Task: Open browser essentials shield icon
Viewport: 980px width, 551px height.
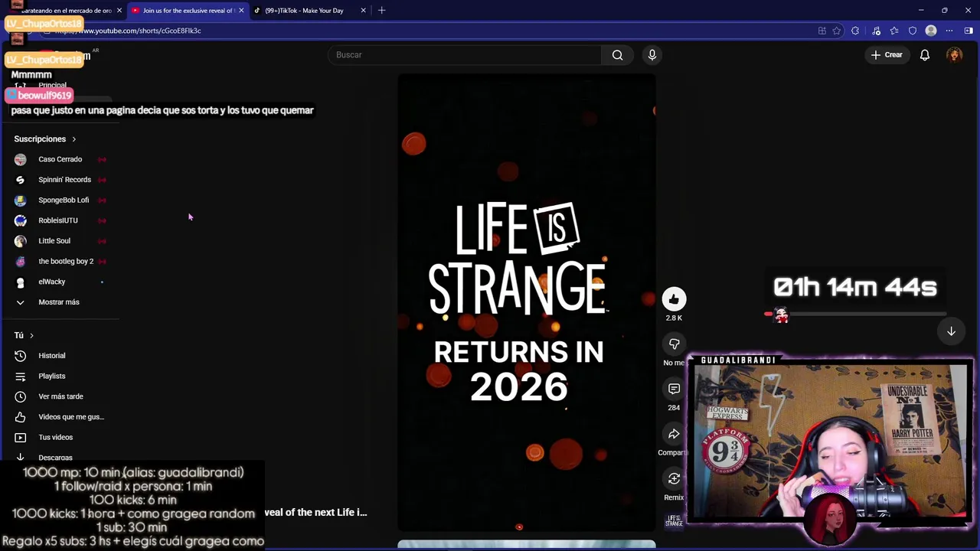Action: pos(913,31)
